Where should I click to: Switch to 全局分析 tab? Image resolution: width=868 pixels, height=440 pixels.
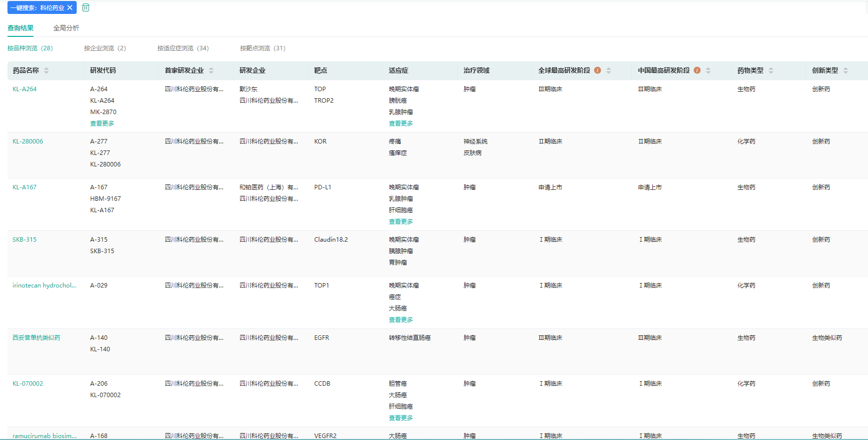(66, 28)
